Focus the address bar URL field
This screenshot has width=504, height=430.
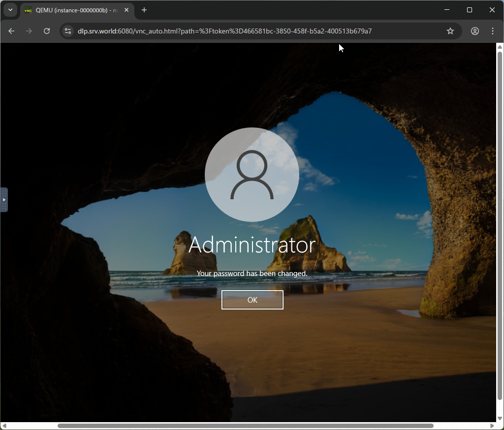click(x=246, y=31)
